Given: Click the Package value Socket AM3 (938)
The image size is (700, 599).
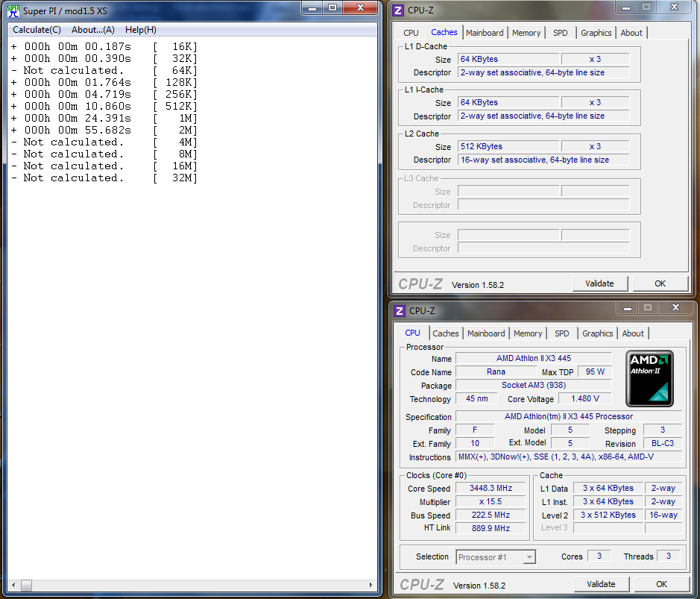Looking at the screenshot, I should tap(534, 385).
